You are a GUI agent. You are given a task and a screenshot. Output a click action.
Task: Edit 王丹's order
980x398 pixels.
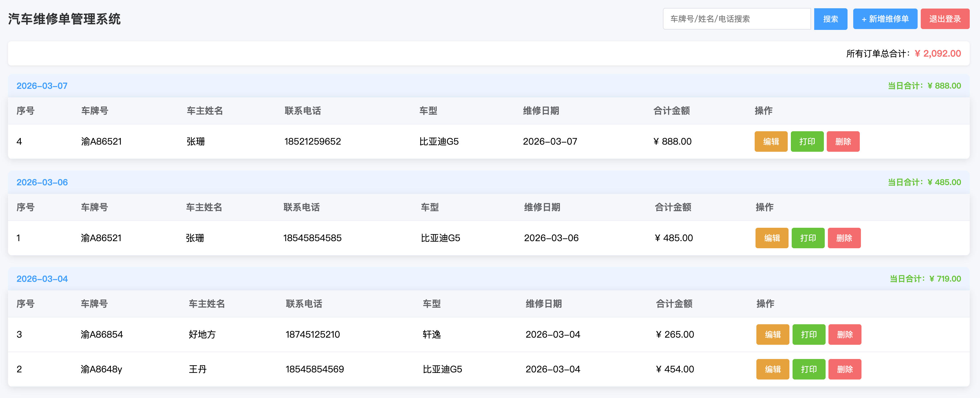coord(773,369)
